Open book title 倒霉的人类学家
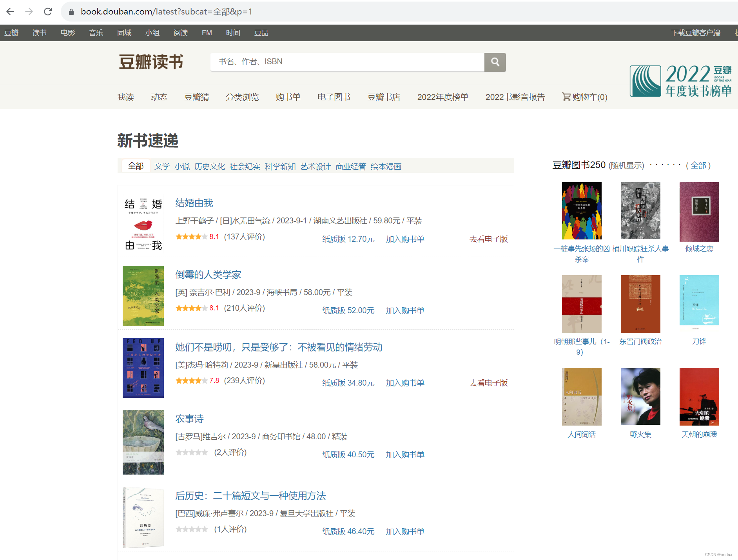 (x=208, y=275)
